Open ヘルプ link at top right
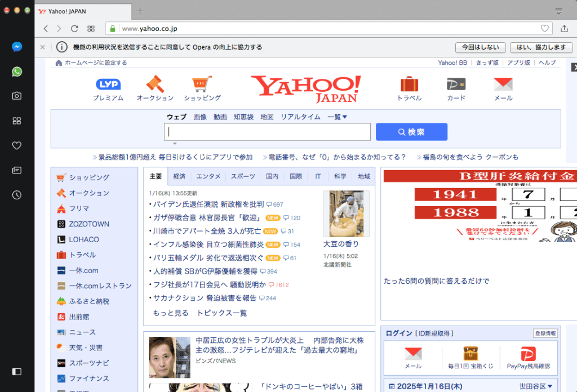 (x=547, y=63)
